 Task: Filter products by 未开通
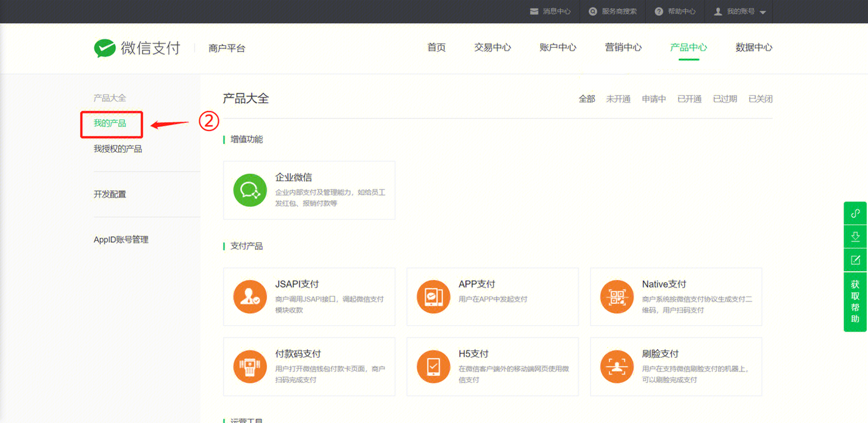618,99
